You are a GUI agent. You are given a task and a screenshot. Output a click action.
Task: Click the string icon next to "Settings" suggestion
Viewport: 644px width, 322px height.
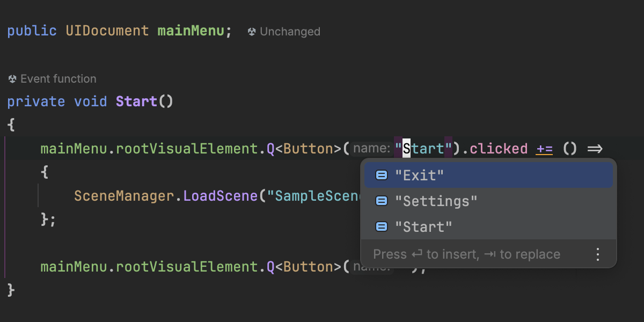pyautogui.click(x=382, y=201)
